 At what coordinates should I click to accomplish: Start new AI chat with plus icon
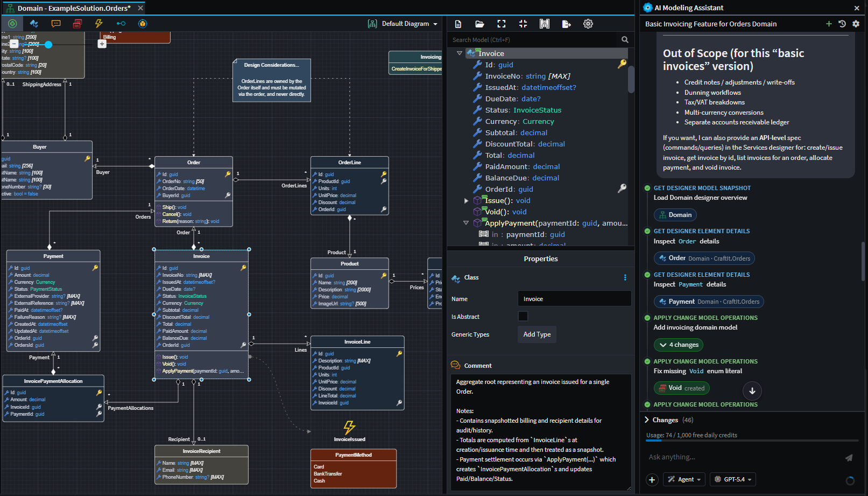[829, 24]
